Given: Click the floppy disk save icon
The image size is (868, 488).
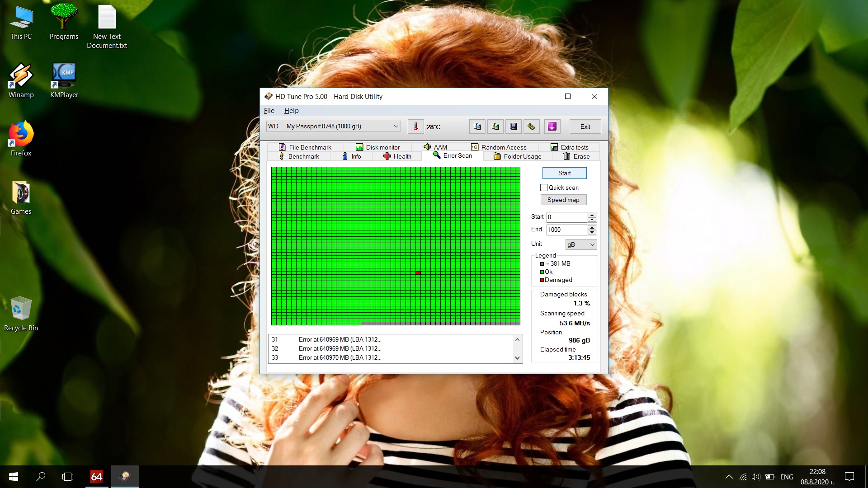Looking at the screenshot, I should (513, 127).
